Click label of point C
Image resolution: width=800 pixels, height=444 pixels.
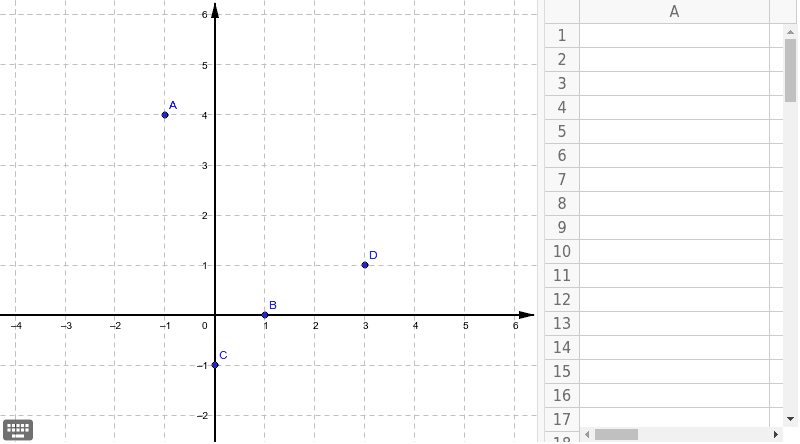pyautogui.click(x=223, y=355)
